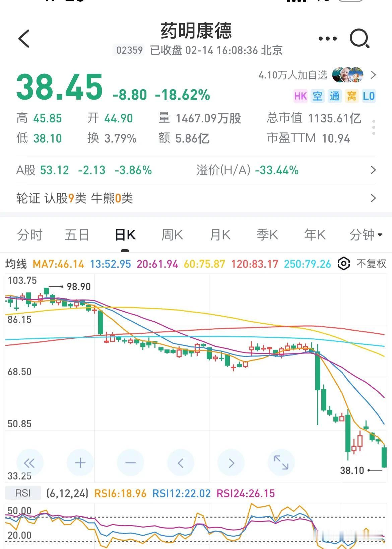This screenshot has height=549, width=392.
Task: Tap the 认股9类 warrants link
Action: tap(66, 198)
